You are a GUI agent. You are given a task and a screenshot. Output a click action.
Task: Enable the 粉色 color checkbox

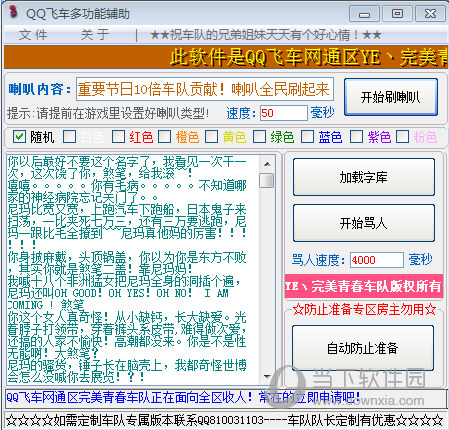(402, 137)
